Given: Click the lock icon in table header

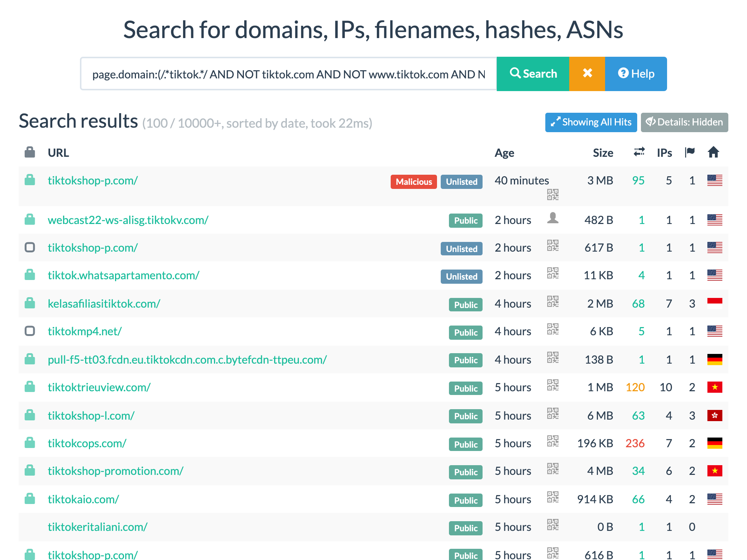Looking at the screenshot, I should point(30,152).
